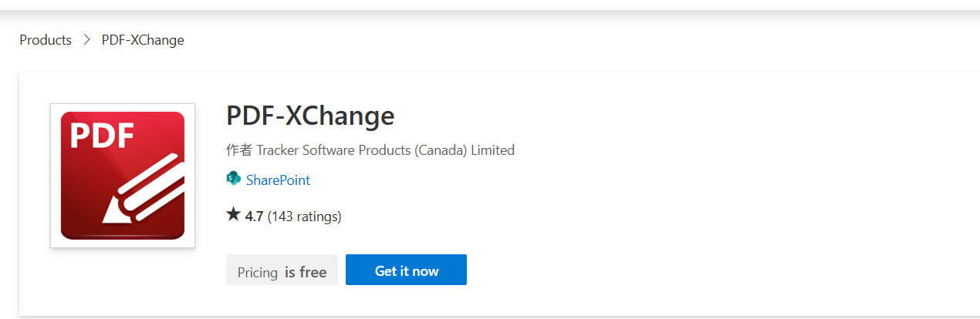Click the 作者 author label
980x319 pixels.
click(x=238, y=150)
